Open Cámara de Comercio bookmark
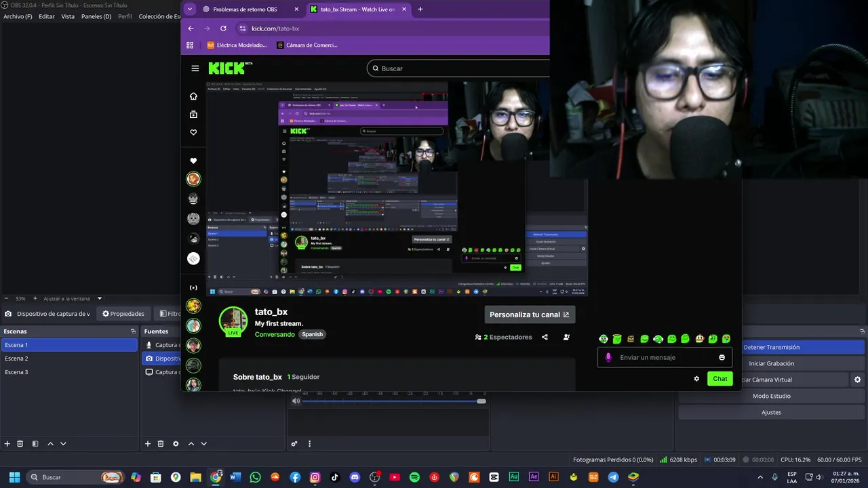 [x=307, y=45]
